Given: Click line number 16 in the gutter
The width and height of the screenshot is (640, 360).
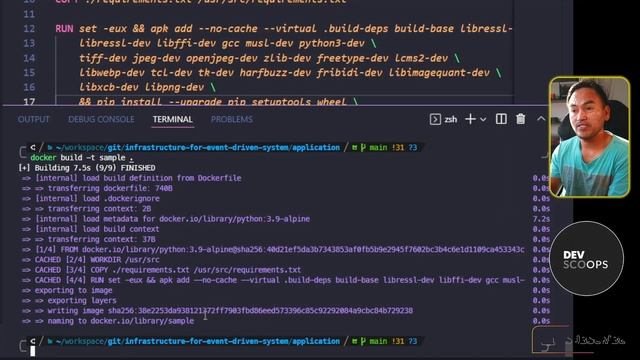Looking at the screenshot, I should click(29, 87).
